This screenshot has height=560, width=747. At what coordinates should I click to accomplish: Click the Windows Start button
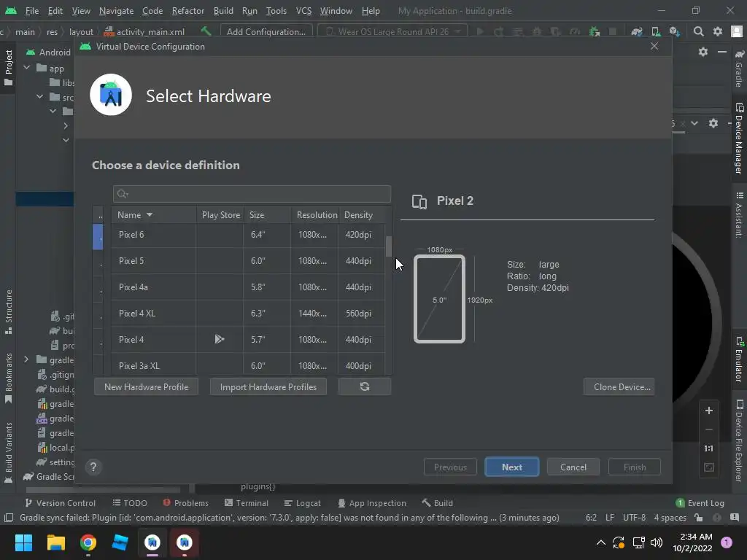(23, 542)
